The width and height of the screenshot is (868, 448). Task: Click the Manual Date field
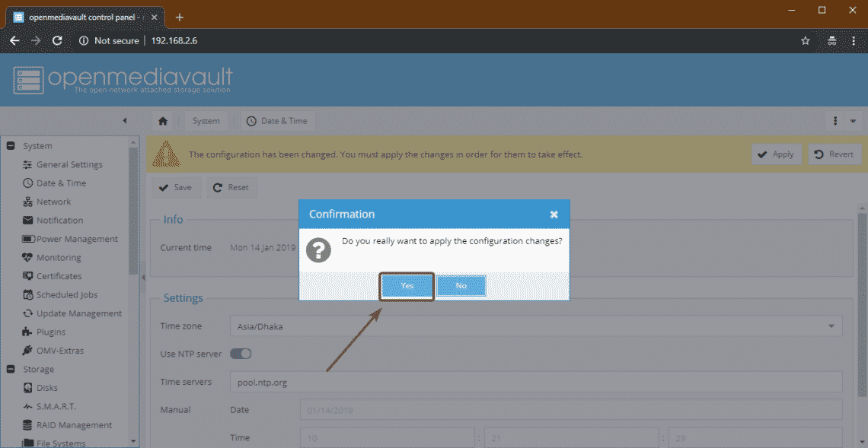click(x=571, y=411)
